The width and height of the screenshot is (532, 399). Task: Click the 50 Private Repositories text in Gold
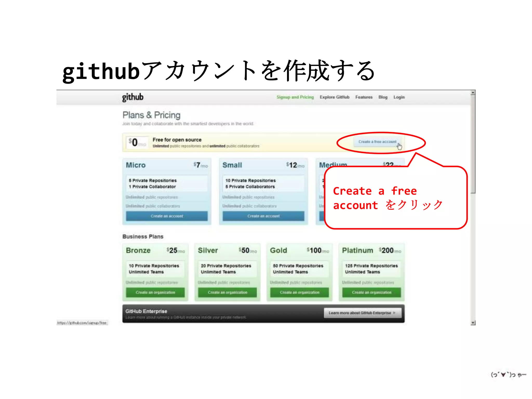(x=298, y=266)
